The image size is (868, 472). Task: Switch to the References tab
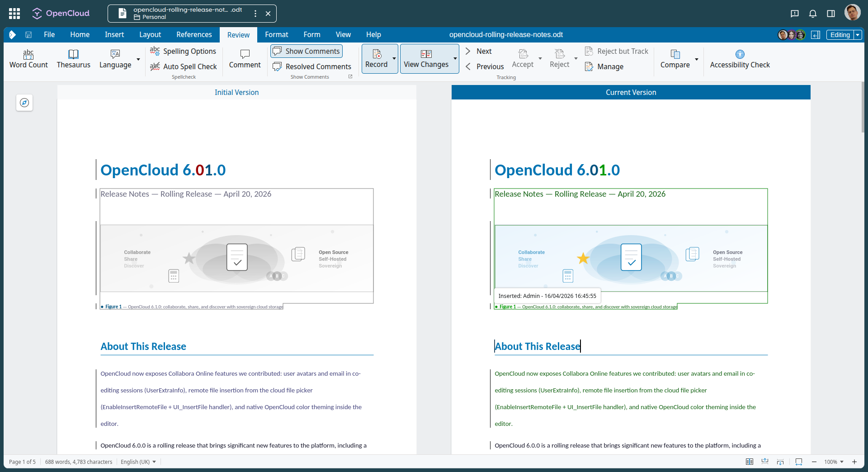[194, 34]
